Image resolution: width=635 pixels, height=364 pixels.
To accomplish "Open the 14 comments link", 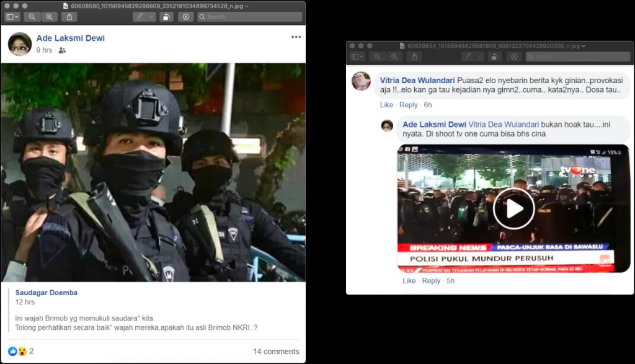I will coord(275,352).
